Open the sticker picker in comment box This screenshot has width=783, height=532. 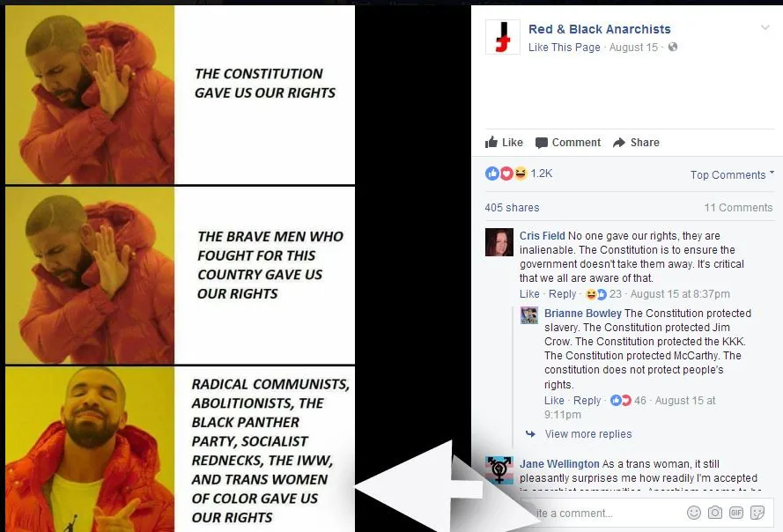pyautogui.click(x=757, y=513)
